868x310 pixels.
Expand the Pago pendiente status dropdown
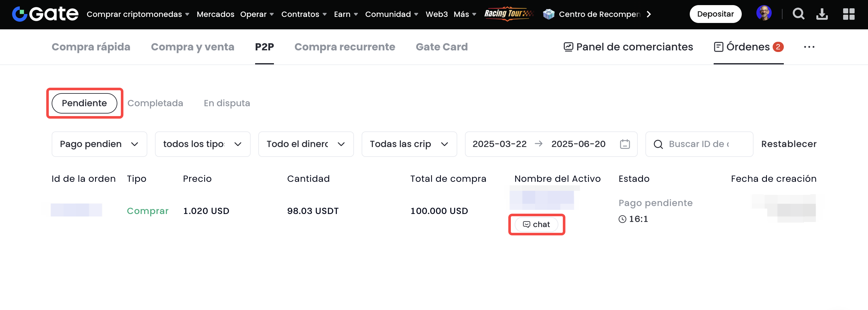pyautogui.click(x=99, y=144)
